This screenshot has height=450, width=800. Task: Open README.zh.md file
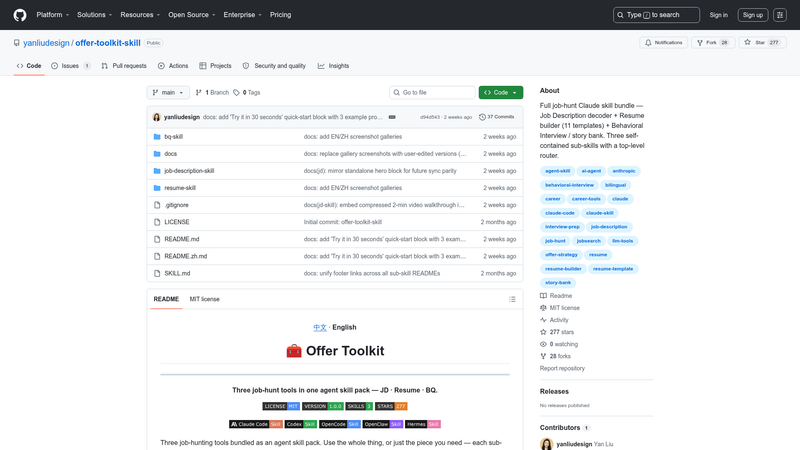click(186, 256)
